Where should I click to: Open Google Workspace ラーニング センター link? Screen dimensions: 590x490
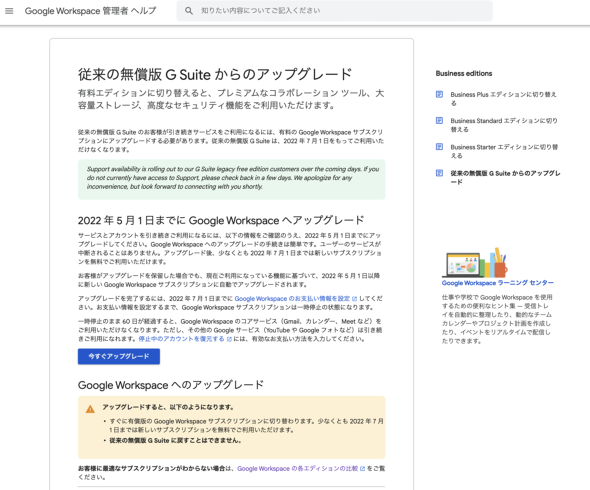click(498, 283)
